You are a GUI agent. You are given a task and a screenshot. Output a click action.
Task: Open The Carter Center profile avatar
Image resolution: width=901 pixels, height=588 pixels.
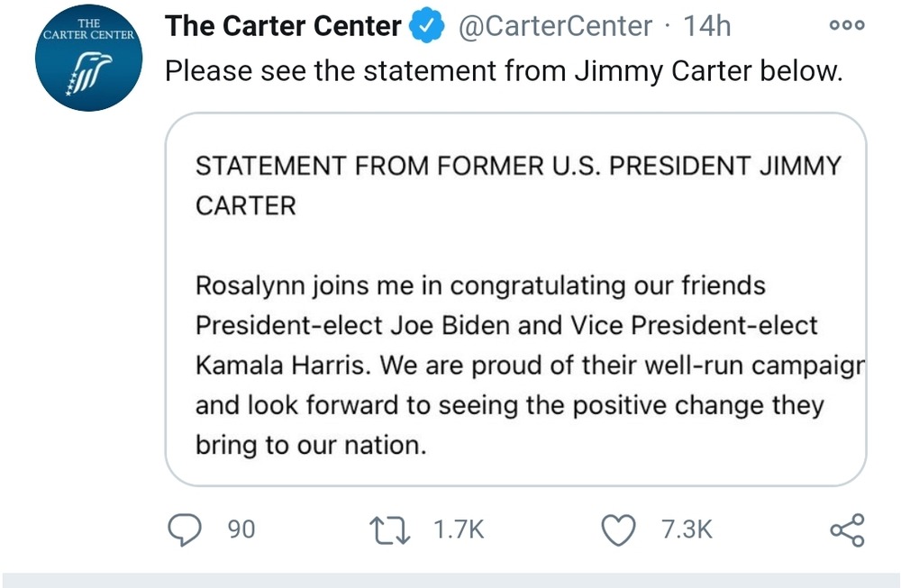pyautogui.click(x=86, y=60)
